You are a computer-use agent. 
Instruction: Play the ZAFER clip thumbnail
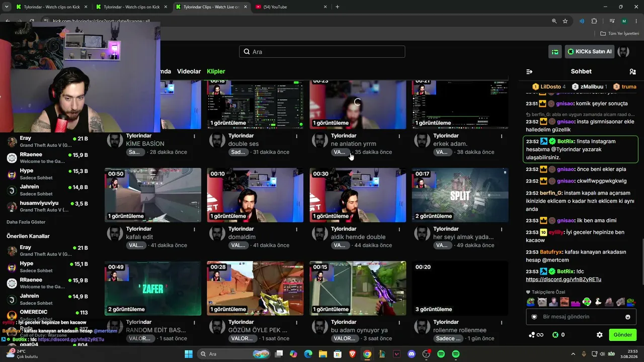point(153,288)
